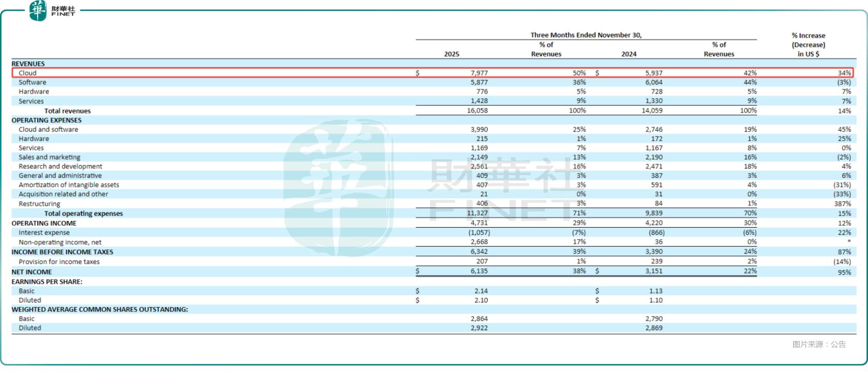The width and height of the screenshot is (868, 375).
Task: Click the Three Months Ended November 30 header
Action: click(586, 35)
